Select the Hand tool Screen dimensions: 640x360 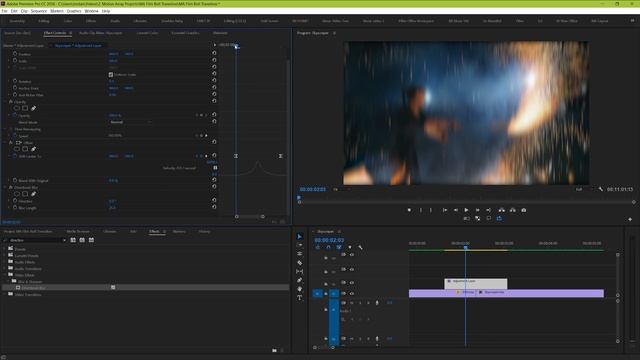tap(300, 289)
